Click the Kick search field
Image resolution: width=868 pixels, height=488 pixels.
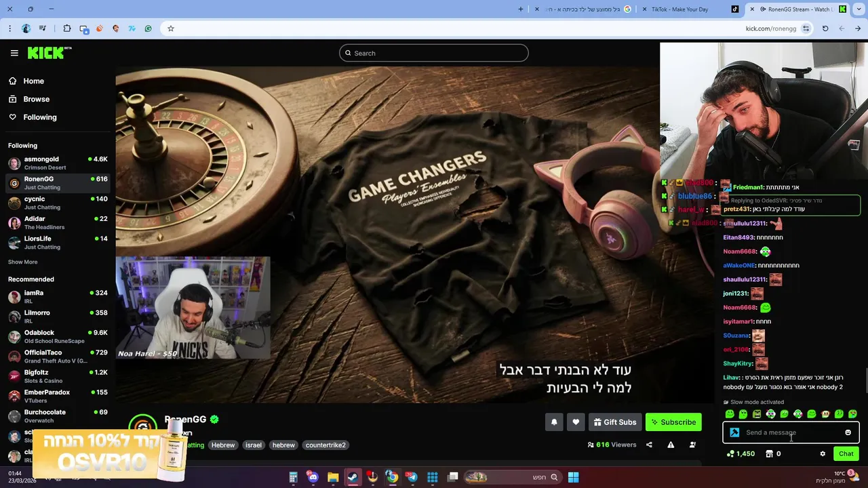point(433,53)
